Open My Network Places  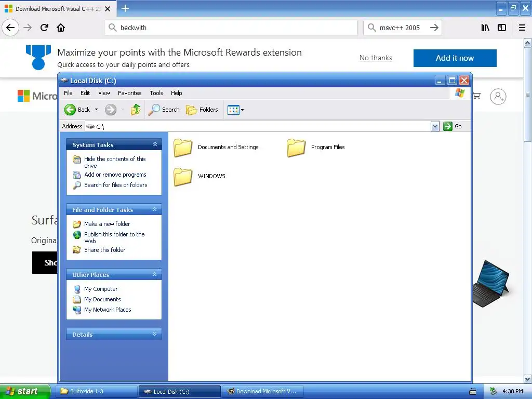click(x=108, y=310)
